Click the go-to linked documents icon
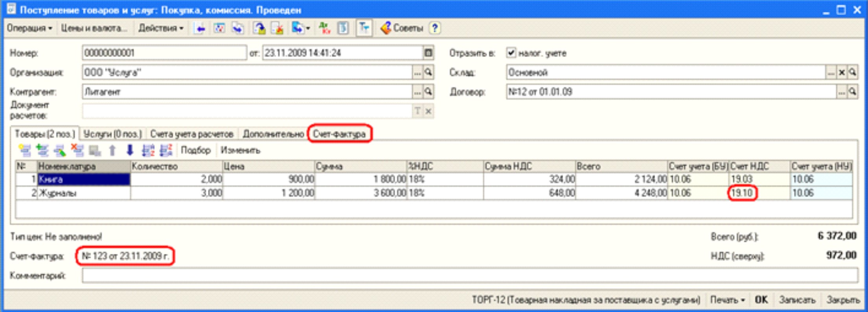Screen dimensions: 868x312 coord(238,28)
